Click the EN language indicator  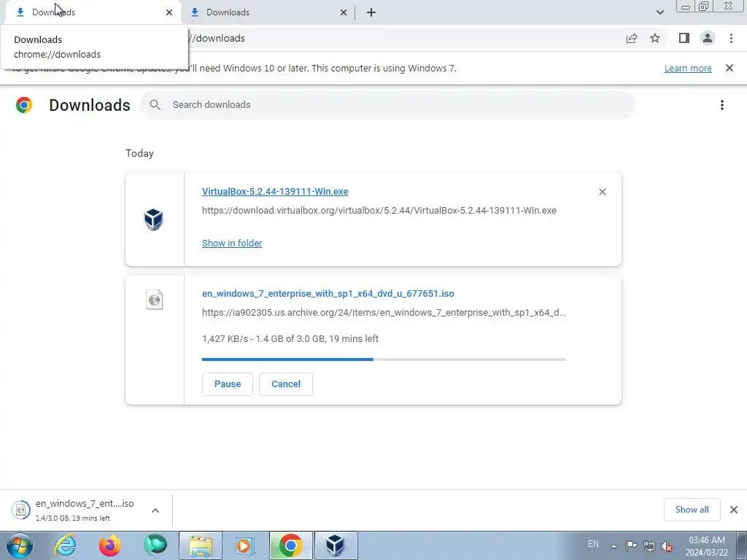pyautogui.click(x=593, y=544)
